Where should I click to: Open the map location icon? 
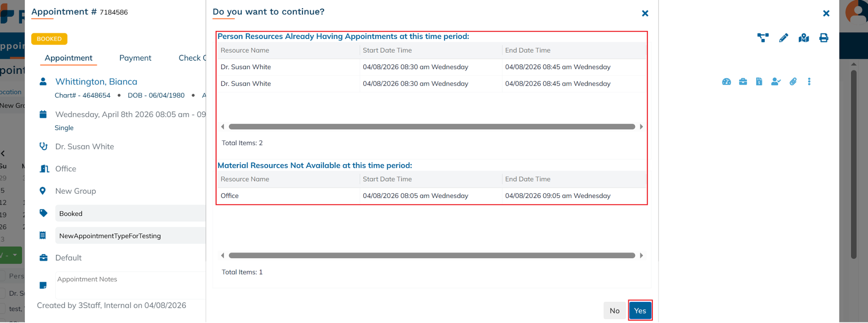[x=804, y=38]
